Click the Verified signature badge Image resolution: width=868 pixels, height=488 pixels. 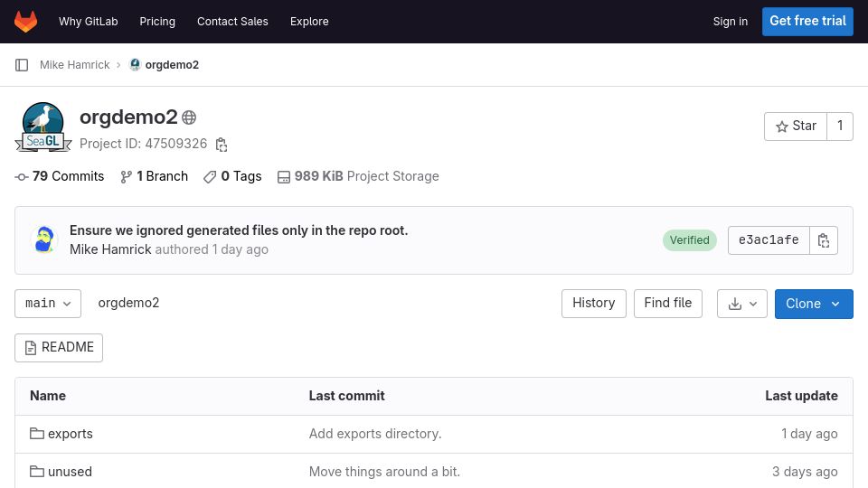coord(689,240)
